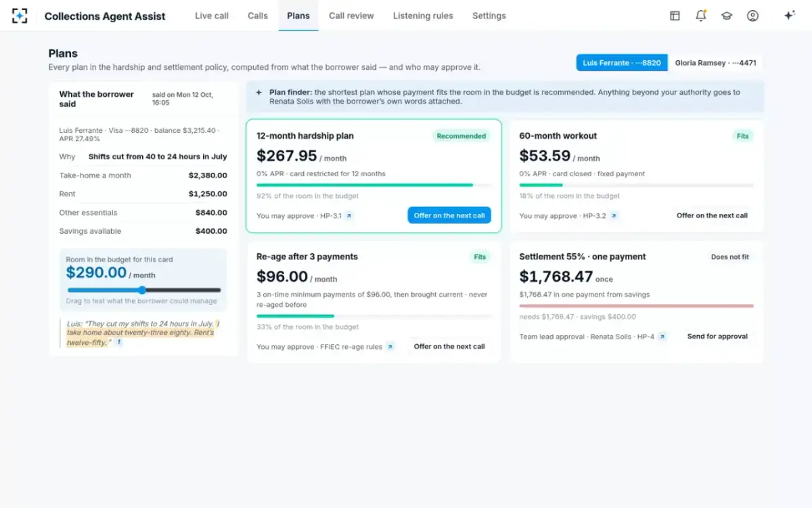Select the Plans tab
812x508 pixels.
(298, 16)
